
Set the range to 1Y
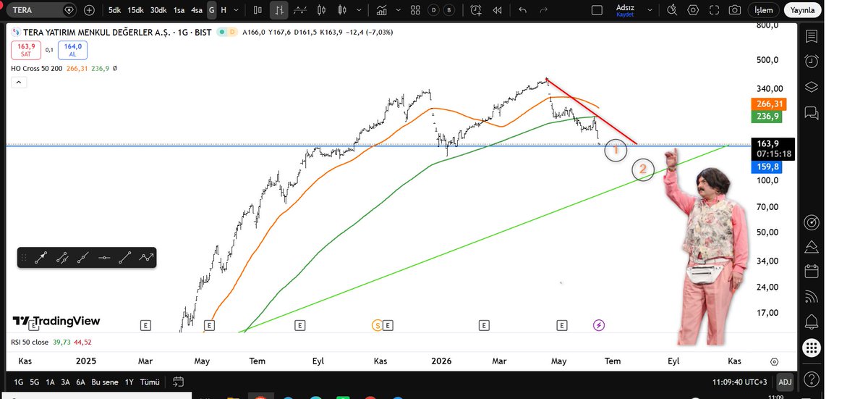129,382
